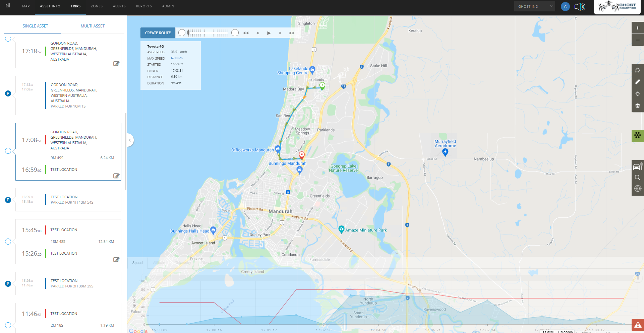Play the trip route animation
644x333 pixels.
pos(269,33)
